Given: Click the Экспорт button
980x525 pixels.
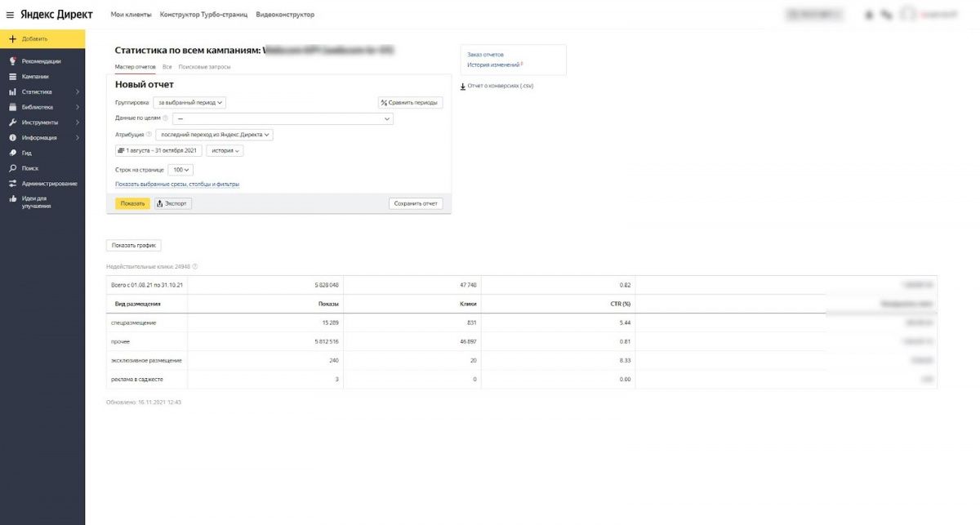Looking at the screenshot, I should (173, 203).
